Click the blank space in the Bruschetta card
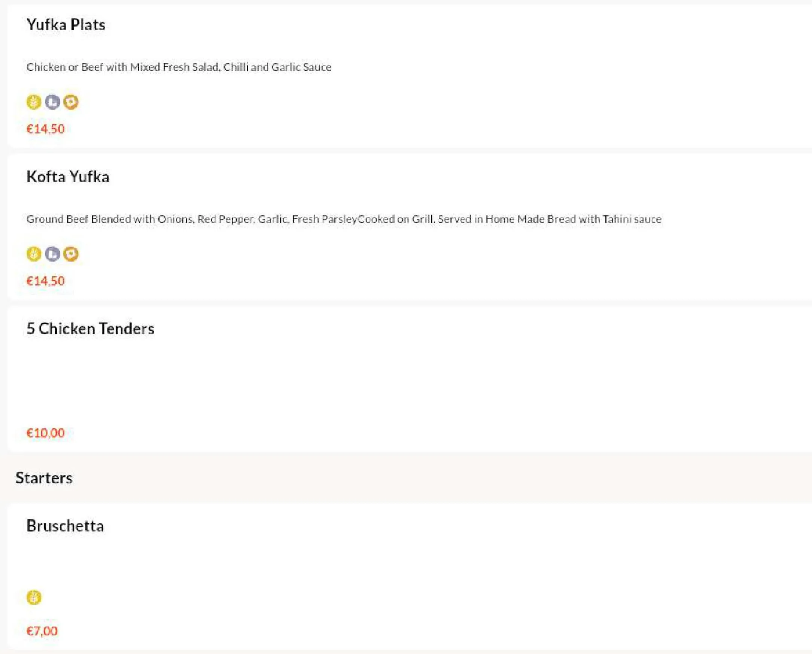 (410, 561)
